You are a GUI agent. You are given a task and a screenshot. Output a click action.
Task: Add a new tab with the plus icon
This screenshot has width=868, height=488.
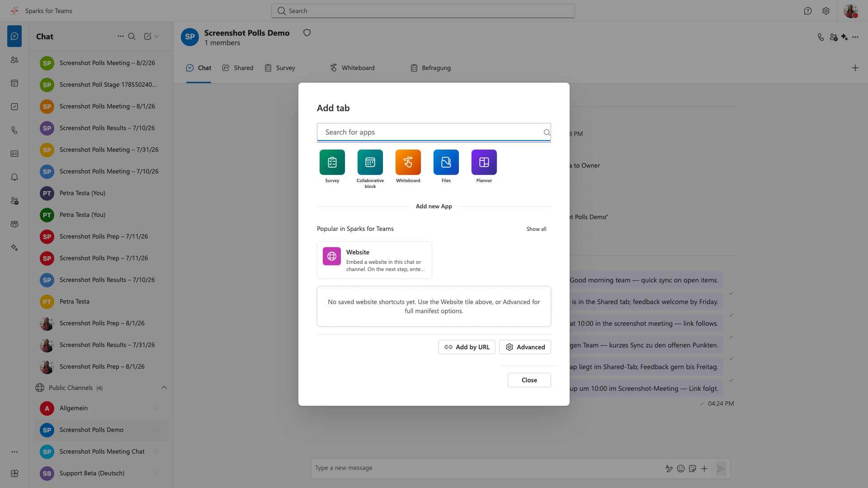[855, 68]
